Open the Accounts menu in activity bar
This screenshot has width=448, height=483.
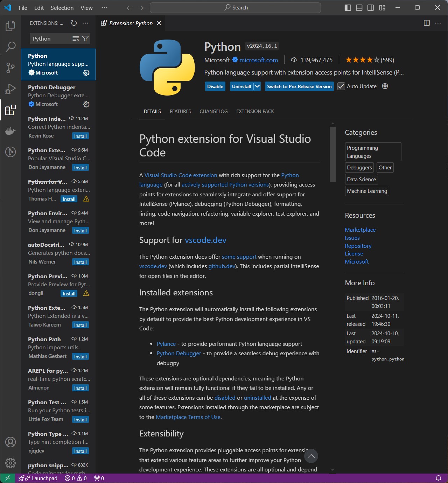(x=10, y=442)
